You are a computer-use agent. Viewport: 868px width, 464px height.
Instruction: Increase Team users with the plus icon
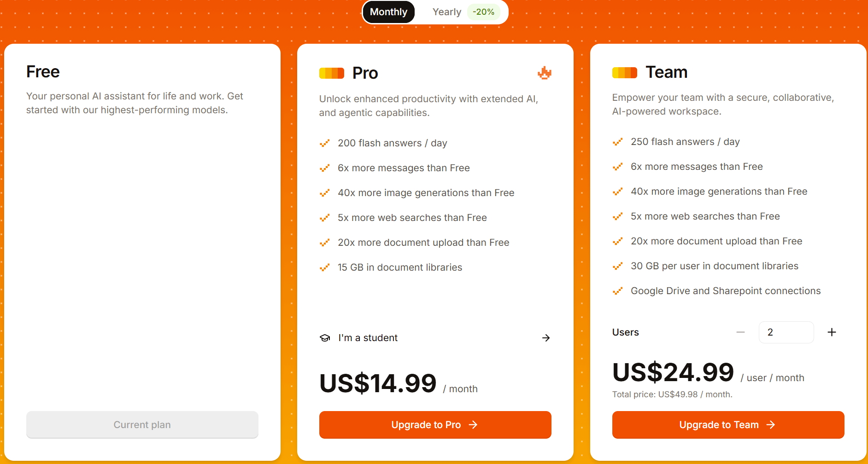tap(832, 332)
